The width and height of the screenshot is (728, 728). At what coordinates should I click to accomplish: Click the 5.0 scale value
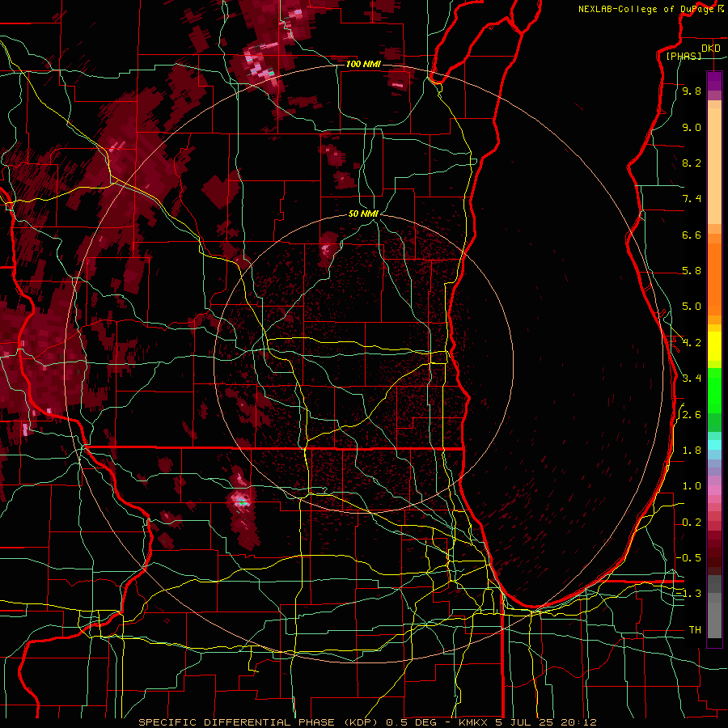tap(692, 307)
